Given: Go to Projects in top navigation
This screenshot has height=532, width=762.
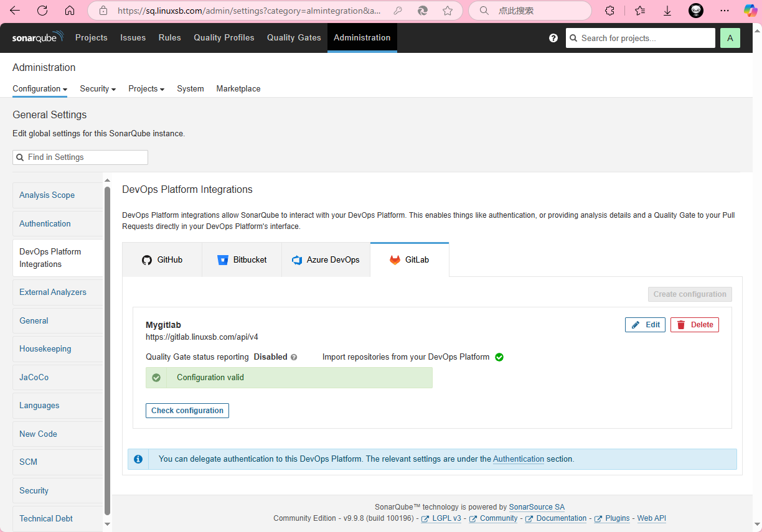Looking at the screenshot, I should 92,38.
